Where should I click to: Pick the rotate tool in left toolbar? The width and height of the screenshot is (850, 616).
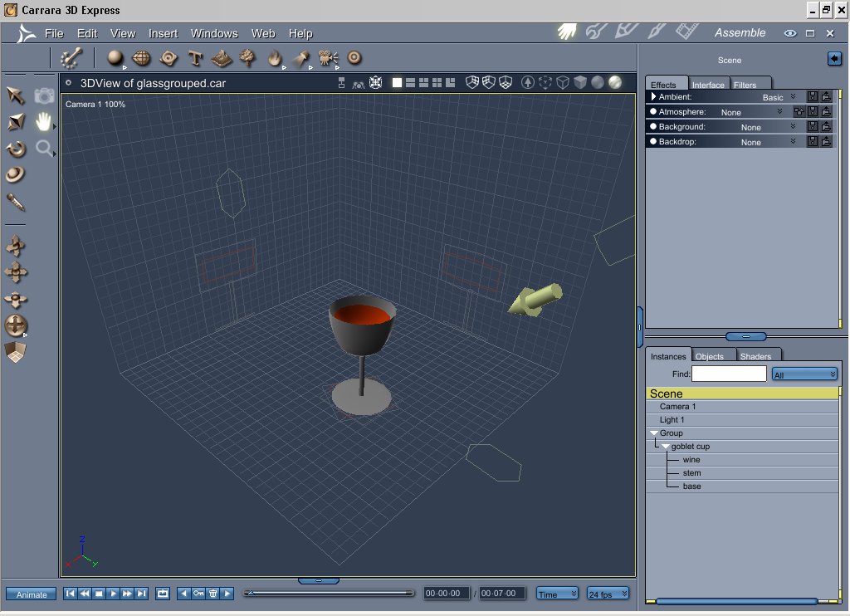tap(16, 149)
